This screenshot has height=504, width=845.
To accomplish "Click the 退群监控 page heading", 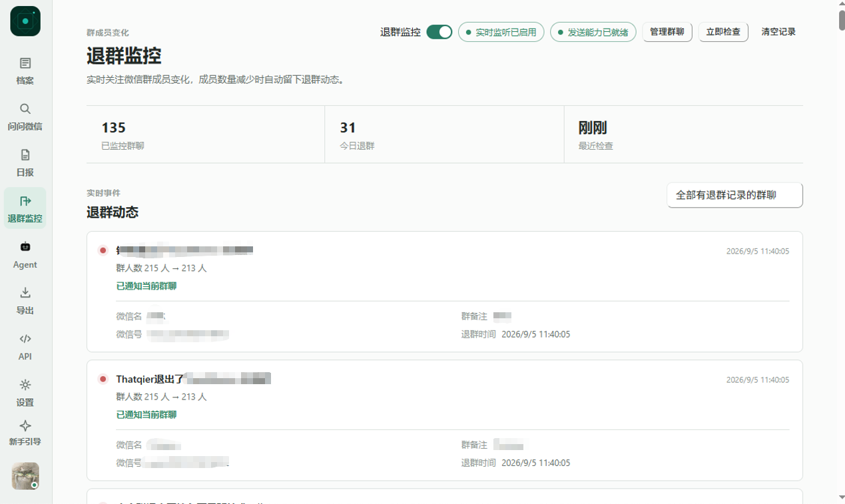I will 124,56.
